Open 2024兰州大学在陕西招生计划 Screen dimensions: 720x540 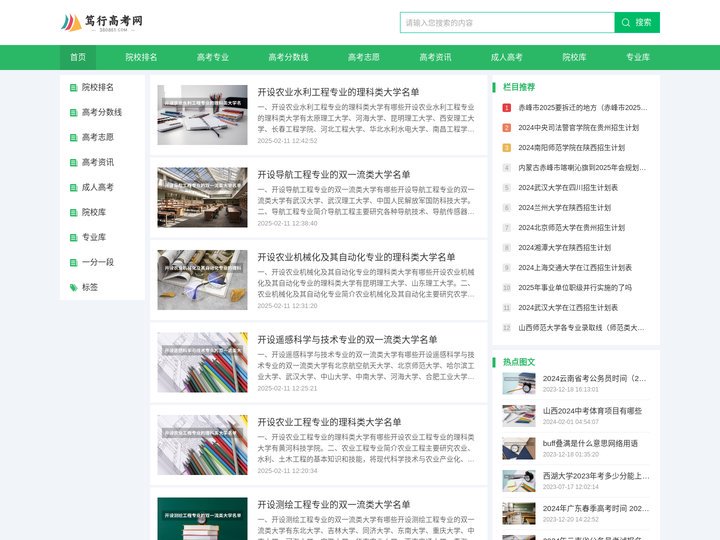tap(564, 208)
